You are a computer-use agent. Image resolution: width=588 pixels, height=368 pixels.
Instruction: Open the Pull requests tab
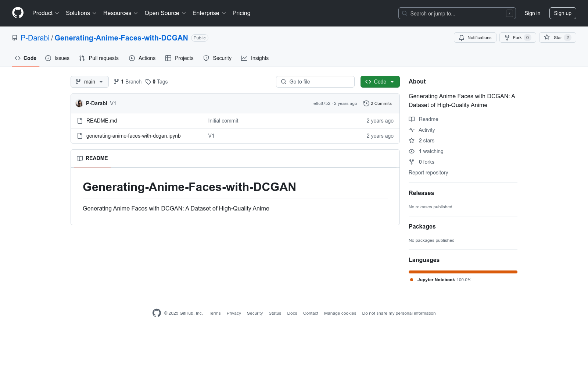click(99, 58)
